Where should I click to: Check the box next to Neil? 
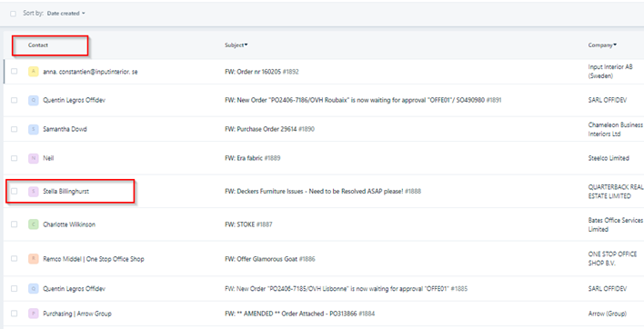pyautogui.click(x=15, y=158)
